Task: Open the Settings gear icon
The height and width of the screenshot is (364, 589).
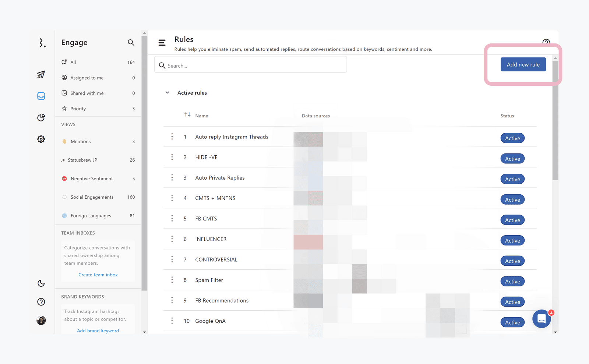Action: 41,139
